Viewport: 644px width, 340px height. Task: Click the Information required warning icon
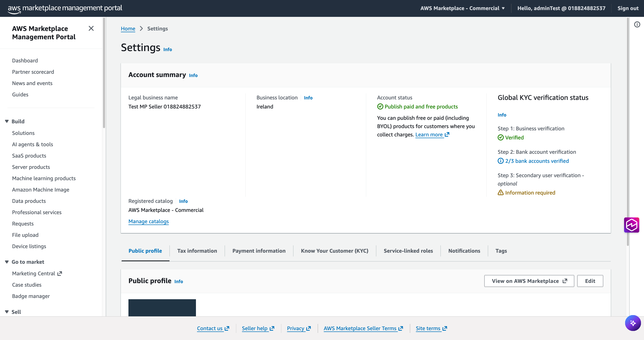(x=500, y=193)
